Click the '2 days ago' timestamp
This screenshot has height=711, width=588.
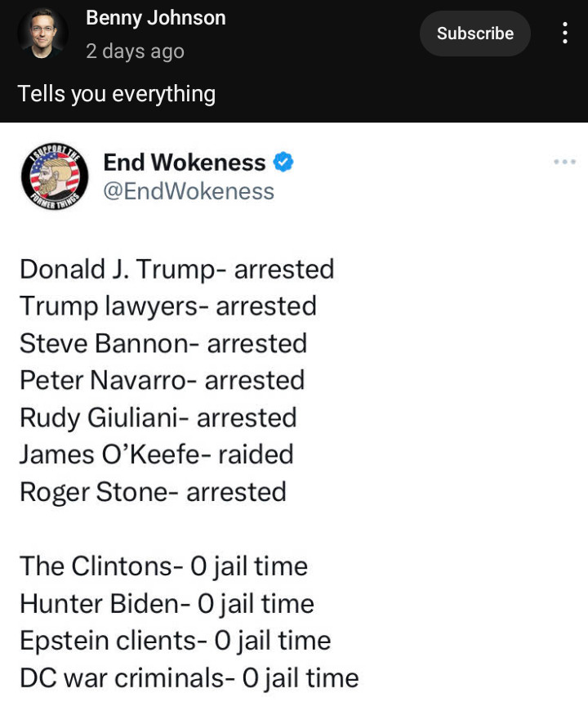(x=135, y=51)
